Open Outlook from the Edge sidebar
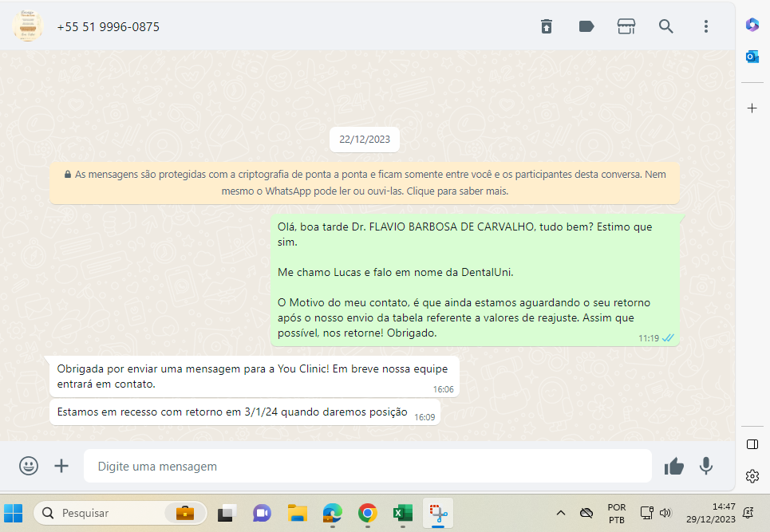770x532 pixels. pos(752,57)
